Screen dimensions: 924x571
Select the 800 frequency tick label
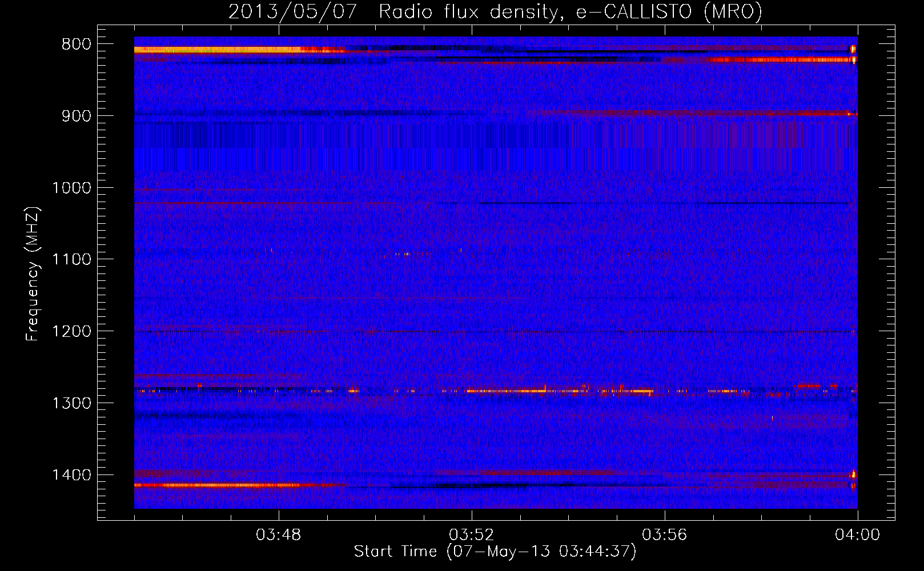point(77,45)
